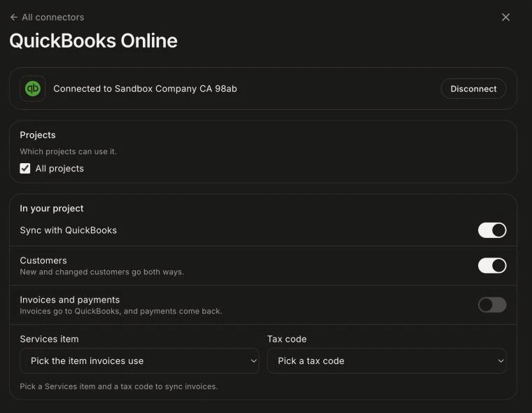532x413 pixels.
Task: Uncheck the All projects checkbox
Action: (25, 168)
